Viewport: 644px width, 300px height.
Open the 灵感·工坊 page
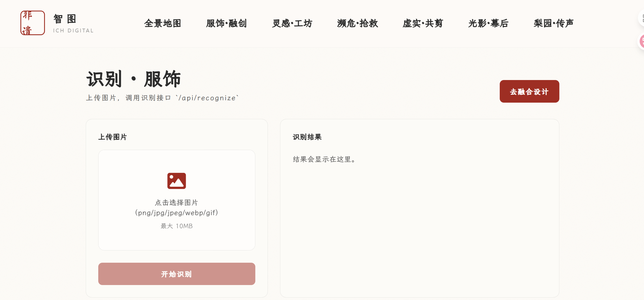292,23
